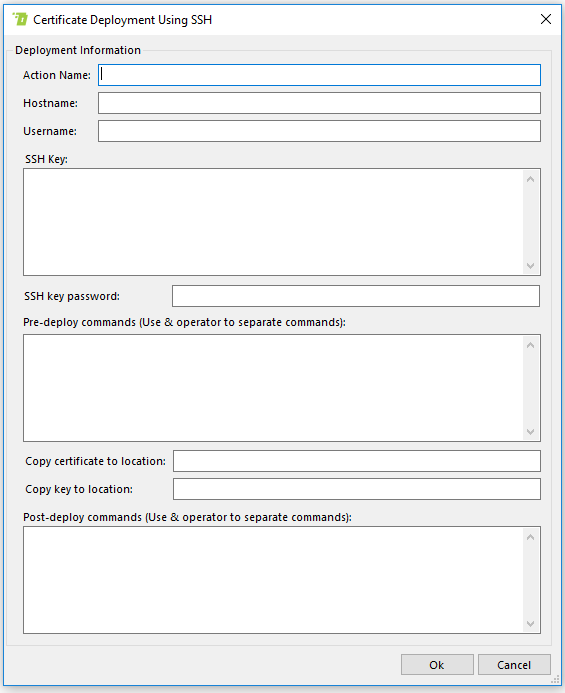Close the Certificate Deployment dialog
Screen dimensions: 565x693
click(546, 19)
